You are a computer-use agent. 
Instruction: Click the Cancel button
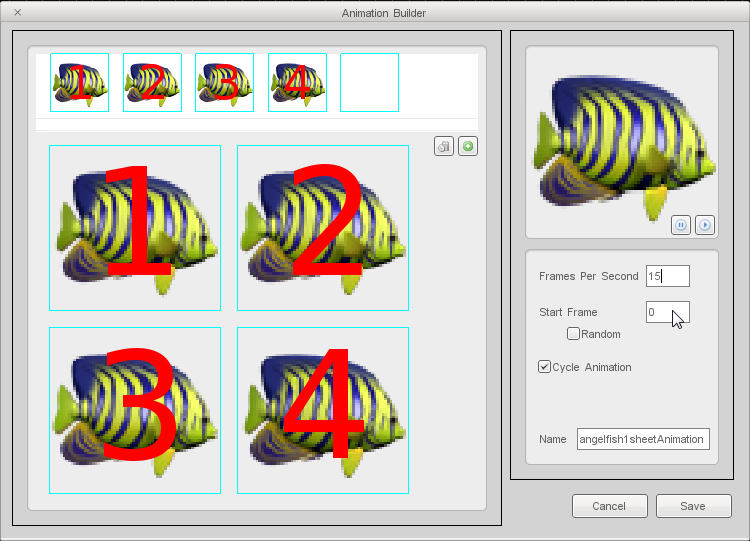click(x=610, y=506)
